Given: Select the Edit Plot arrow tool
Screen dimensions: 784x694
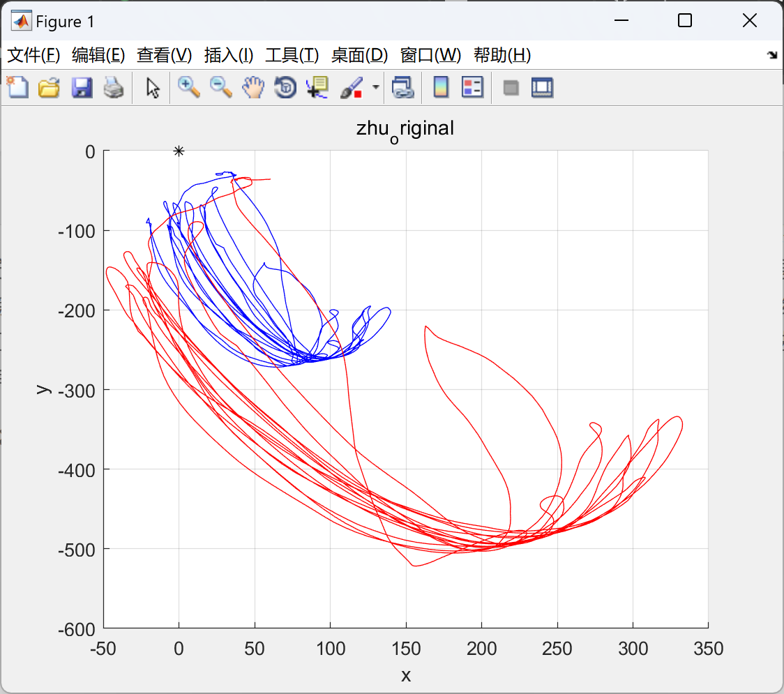Looking at the screenshot, I should (153, 87).
